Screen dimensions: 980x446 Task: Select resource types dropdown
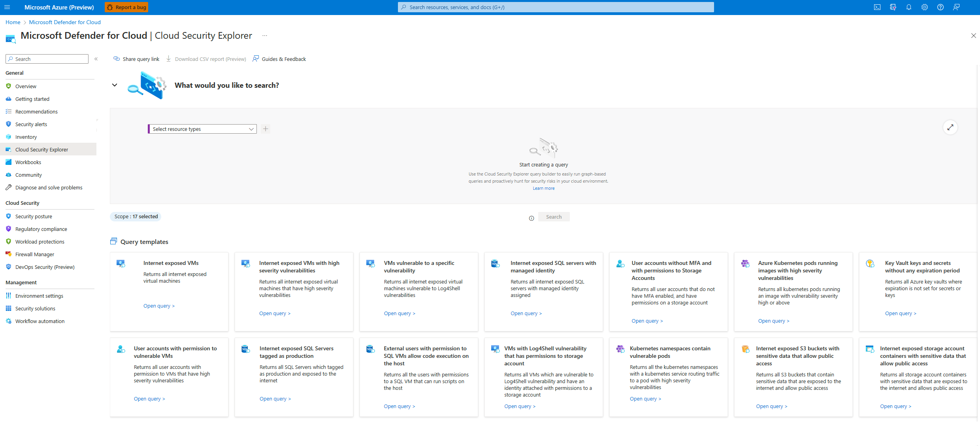[201, 129]
